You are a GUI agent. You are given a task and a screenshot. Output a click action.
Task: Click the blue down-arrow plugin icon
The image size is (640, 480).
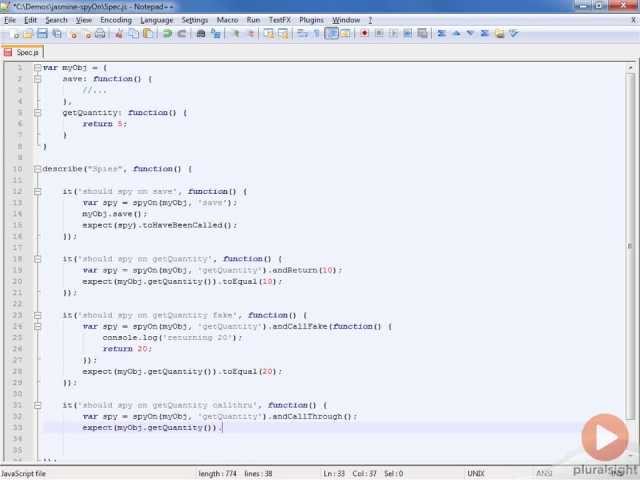coord(470,34)
